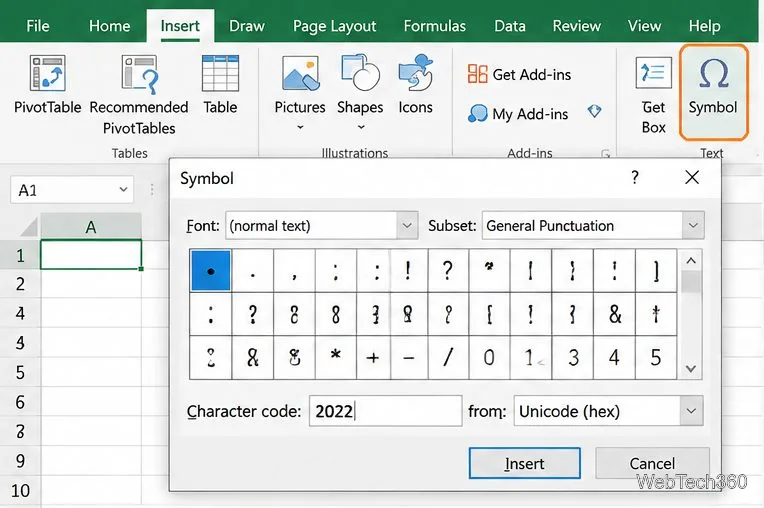Click the Insert button in Symbol dialog
This screenshot has height=508, width=764.
tap(524, 463)
